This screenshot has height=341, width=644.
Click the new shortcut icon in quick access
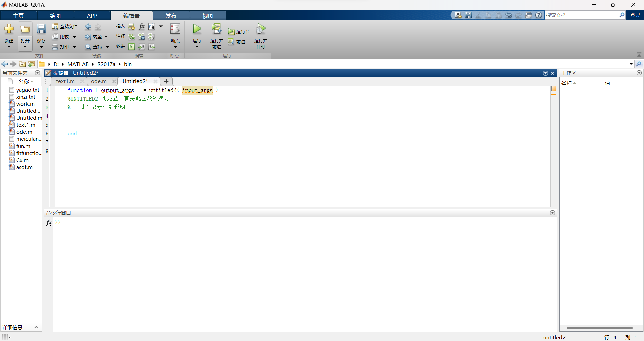[x=458, y=15]
